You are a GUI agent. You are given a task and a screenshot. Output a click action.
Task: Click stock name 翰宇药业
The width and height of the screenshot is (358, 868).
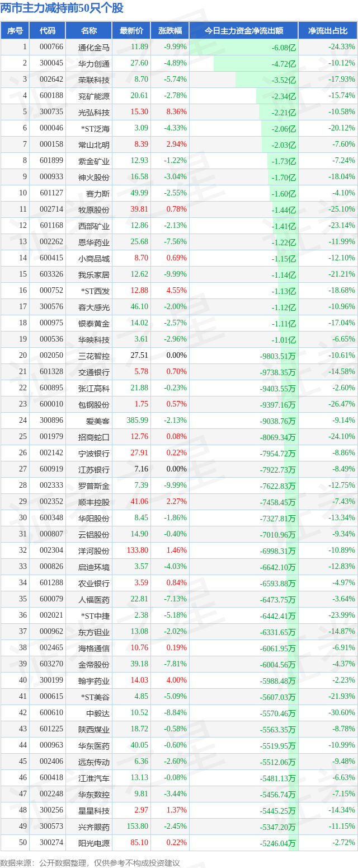pyautogui.click(x=94, y=681)
